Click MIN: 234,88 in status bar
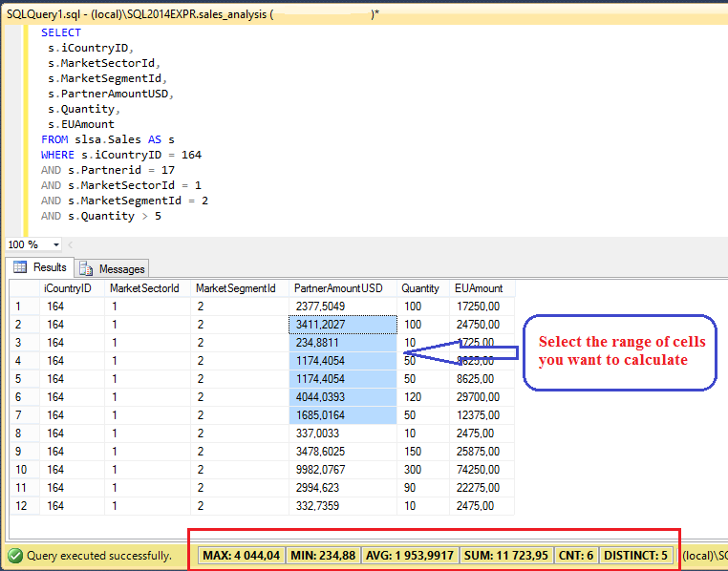 click(323, 555)
